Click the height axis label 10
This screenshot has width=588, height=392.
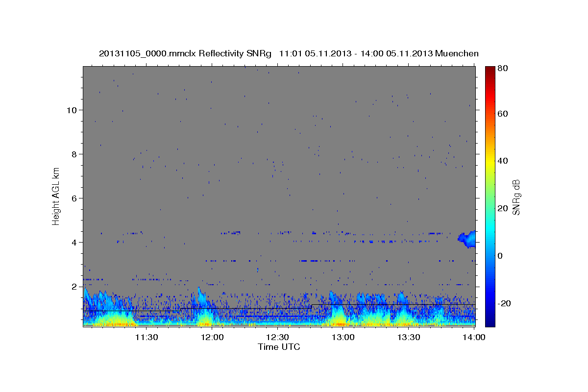(72, 110)
